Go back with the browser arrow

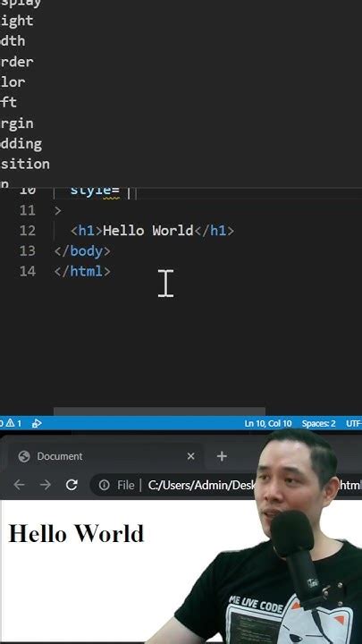coord(19,485)
